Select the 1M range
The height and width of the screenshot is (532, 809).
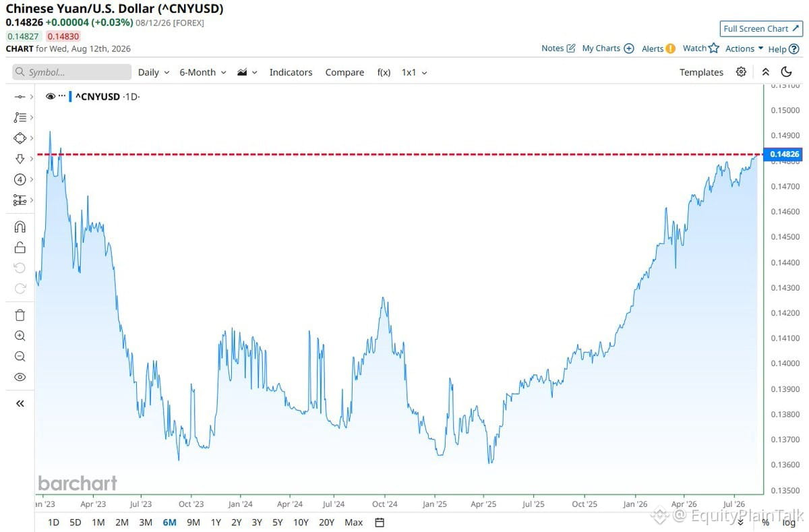coord(98,522)
